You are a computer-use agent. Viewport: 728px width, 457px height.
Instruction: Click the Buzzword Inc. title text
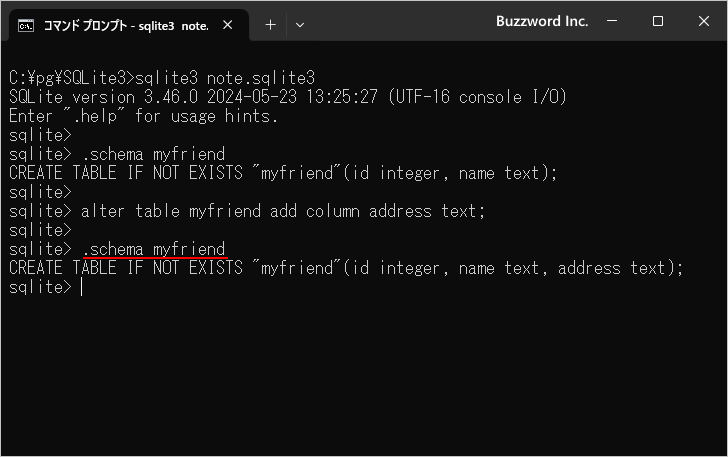coord(542,21)
